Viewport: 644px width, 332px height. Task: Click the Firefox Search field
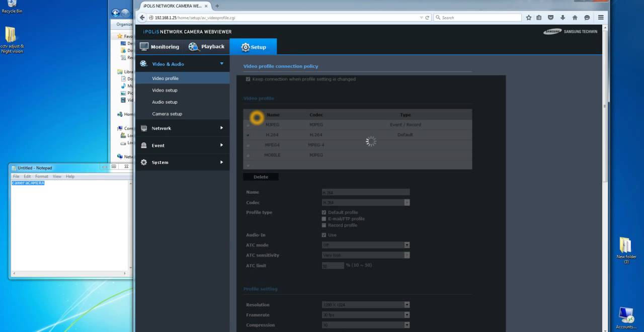(x=477, y=18)
